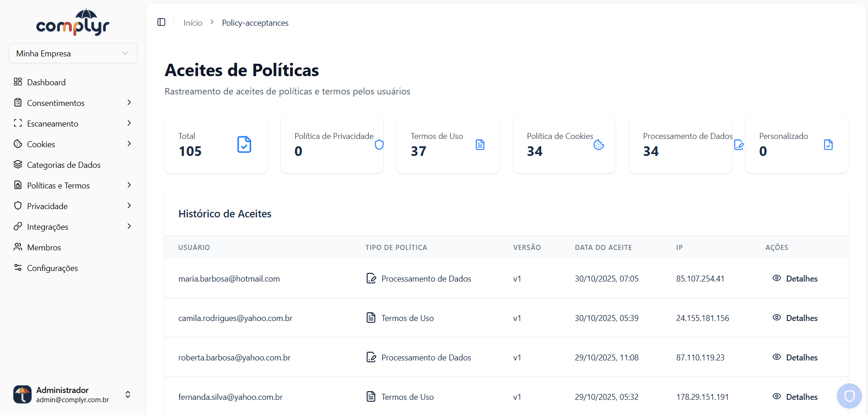Click the Termos de Uso stat card
868x415 pixels.
click(448, 144)
